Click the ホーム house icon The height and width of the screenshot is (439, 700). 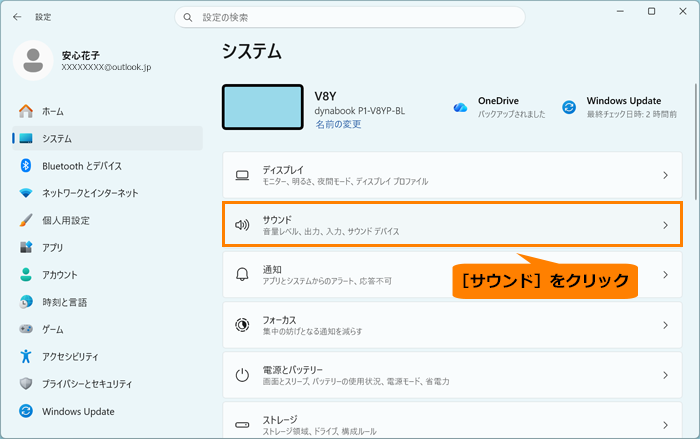(26, 111)
